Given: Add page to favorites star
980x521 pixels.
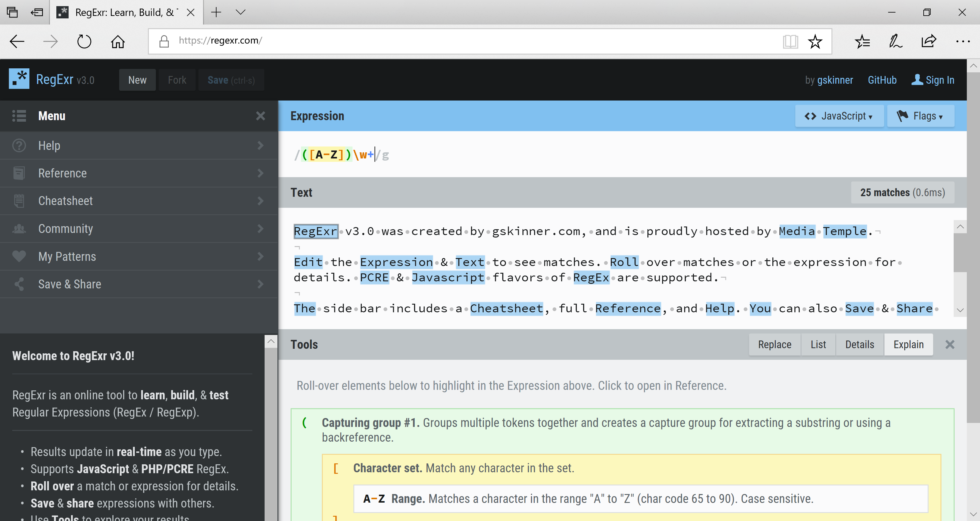Looking at the screenshot, I should coord(815,41).
